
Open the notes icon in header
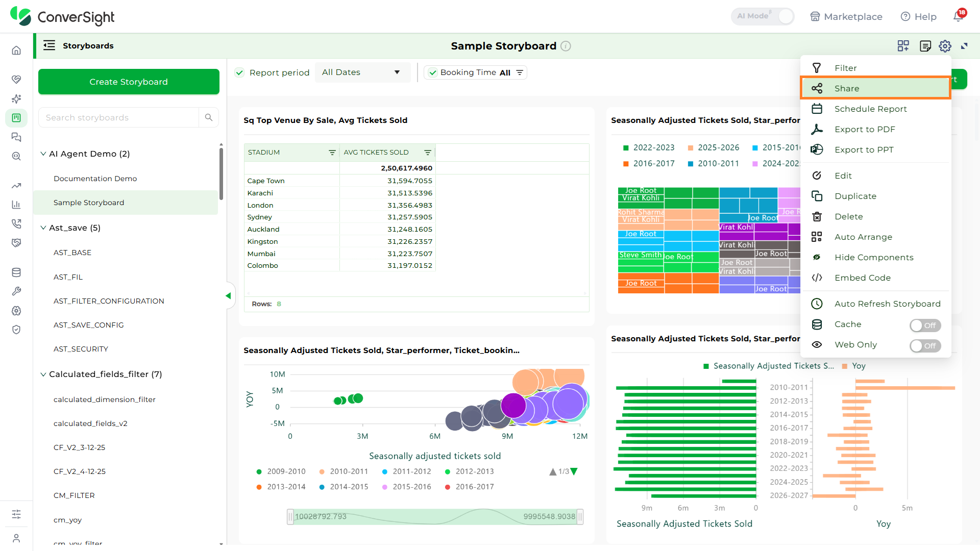click(x=925, y=46)
